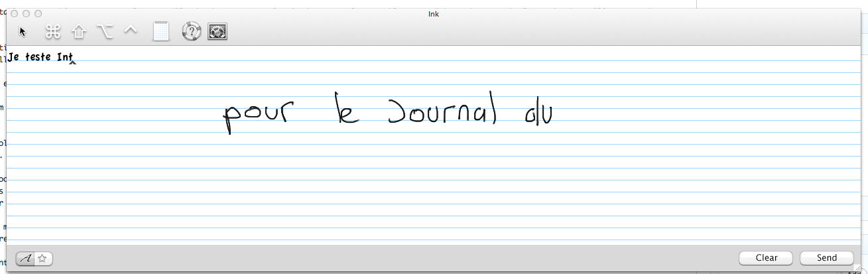The width and height of the screenshot is (868, 274).
Task: Click the Option modifier key icon
Action: click(x=105, y=31)
